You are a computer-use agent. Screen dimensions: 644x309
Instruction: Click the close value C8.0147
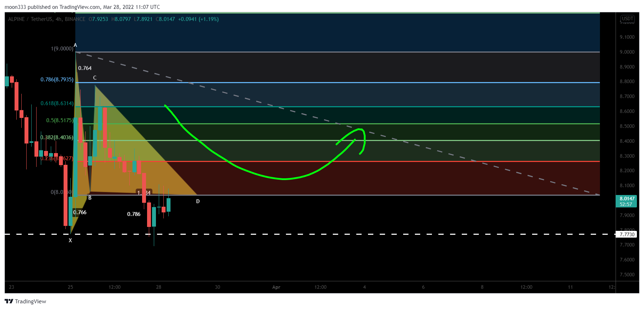(166, 19)
